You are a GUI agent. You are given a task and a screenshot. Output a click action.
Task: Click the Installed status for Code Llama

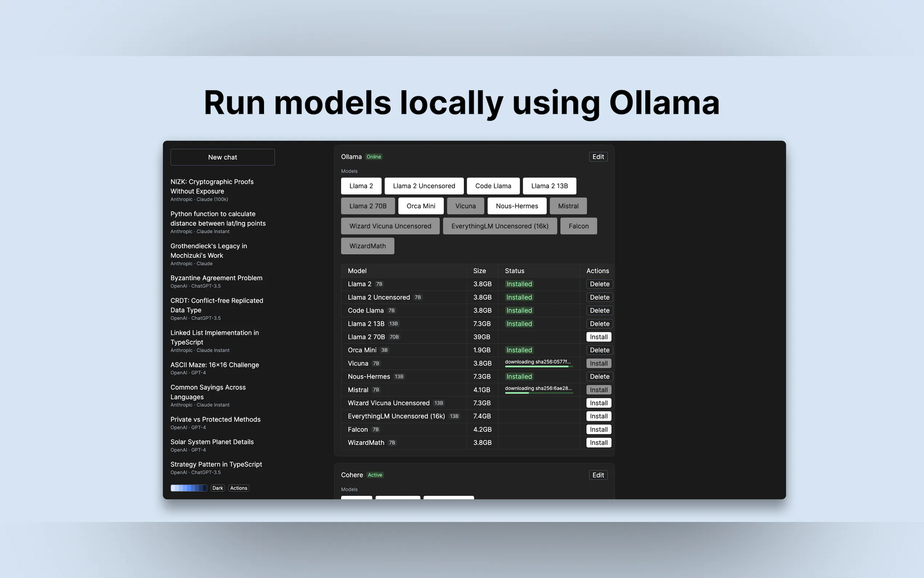(x=519, y=310)
